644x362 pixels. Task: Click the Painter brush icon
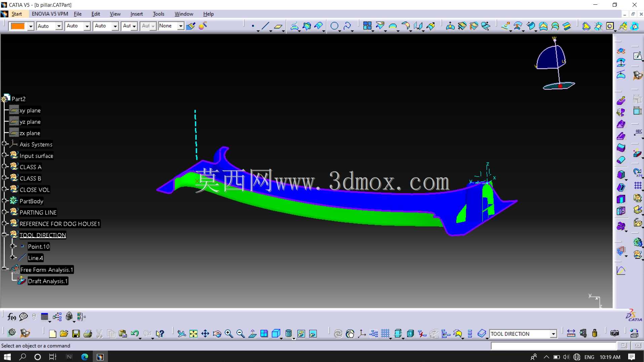[x=191, y=26]
